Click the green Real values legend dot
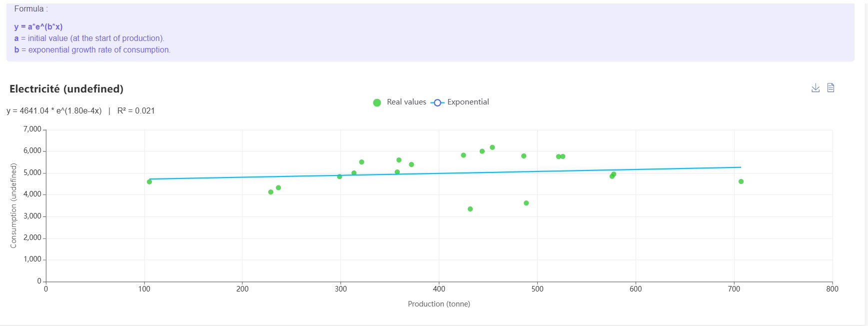Screen dimensions: 868x326 coord(377,102)
